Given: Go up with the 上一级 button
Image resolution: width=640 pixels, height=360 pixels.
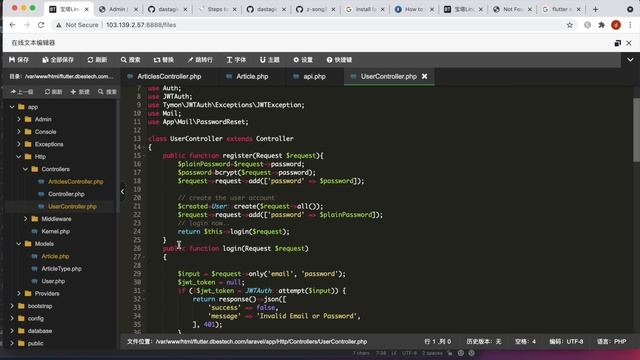Looking at the screenshot, I should (22, 92).
